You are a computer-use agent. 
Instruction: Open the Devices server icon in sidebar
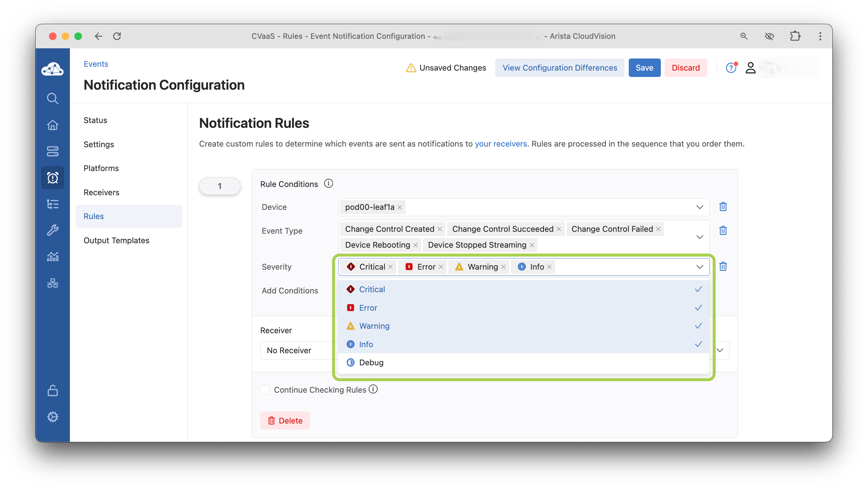tap(52, 151)
